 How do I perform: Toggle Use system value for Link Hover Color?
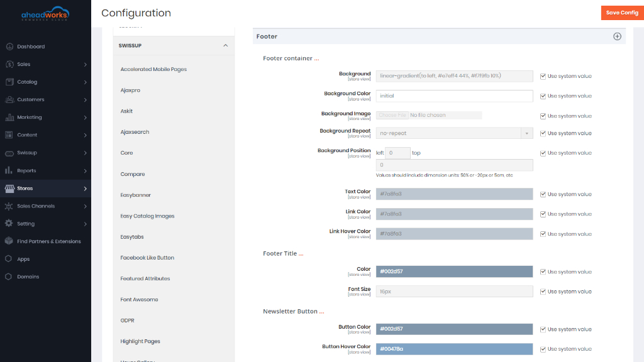pos(543,234)
